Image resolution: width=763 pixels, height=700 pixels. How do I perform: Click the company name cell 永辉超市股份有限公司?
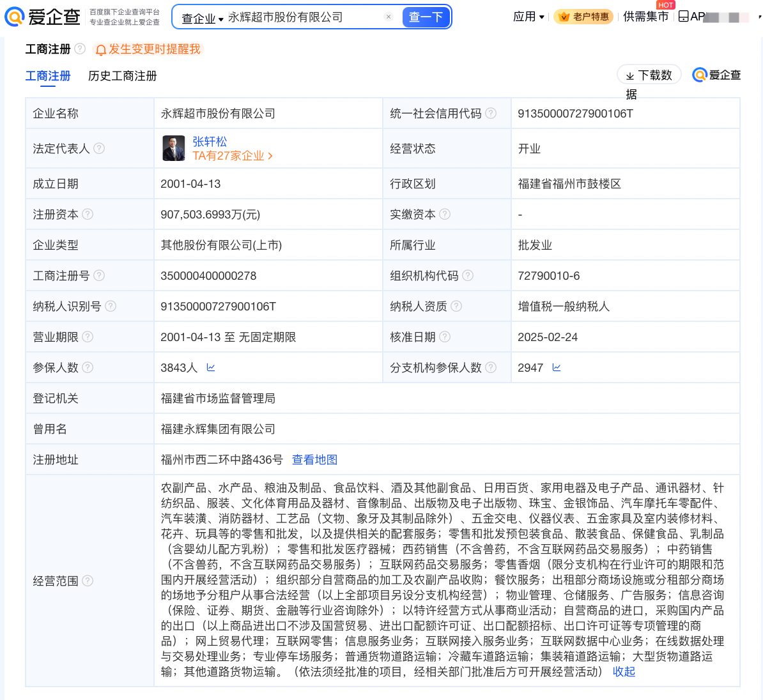[x=218, y=113]
